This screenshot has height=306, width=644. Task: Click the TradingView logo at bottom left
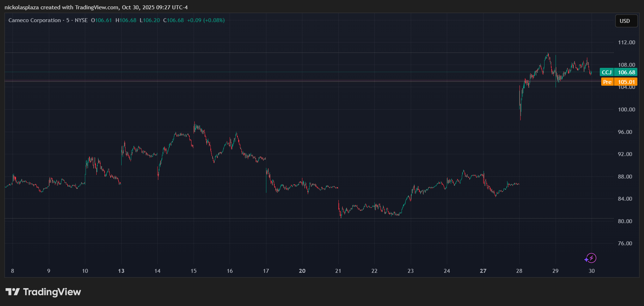(x=43, y=292)
